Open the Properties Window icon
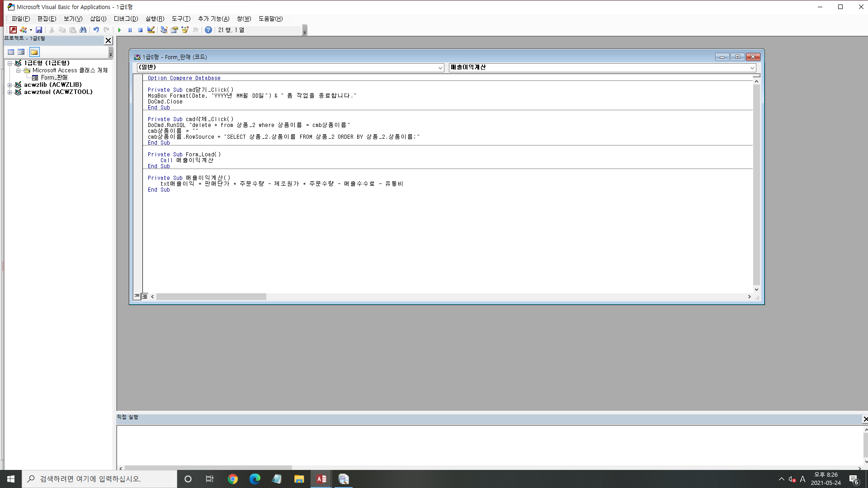868x488 pixels. click(x=174, y=30)
